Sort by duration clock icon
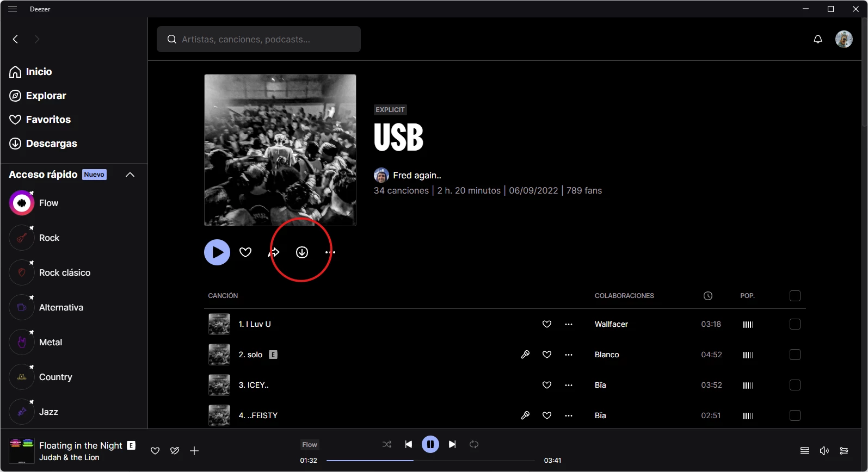868x472 pixels. 708,296
